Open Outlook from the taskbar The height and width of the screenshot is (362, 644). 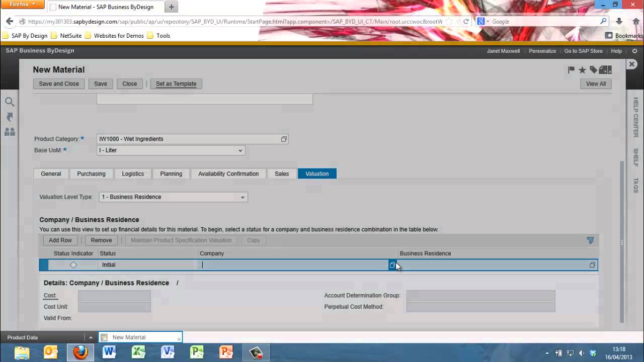tap(51, 352)
